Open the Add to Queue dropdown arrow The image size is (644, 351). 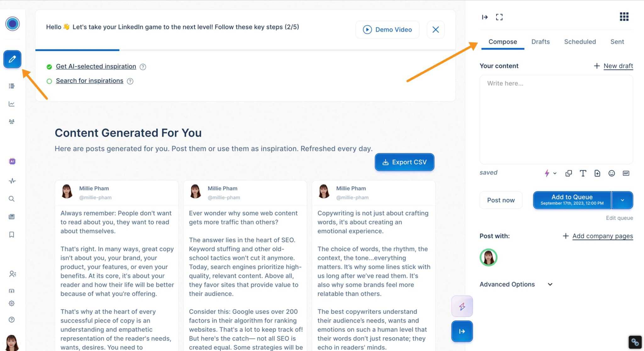[622, 200]
